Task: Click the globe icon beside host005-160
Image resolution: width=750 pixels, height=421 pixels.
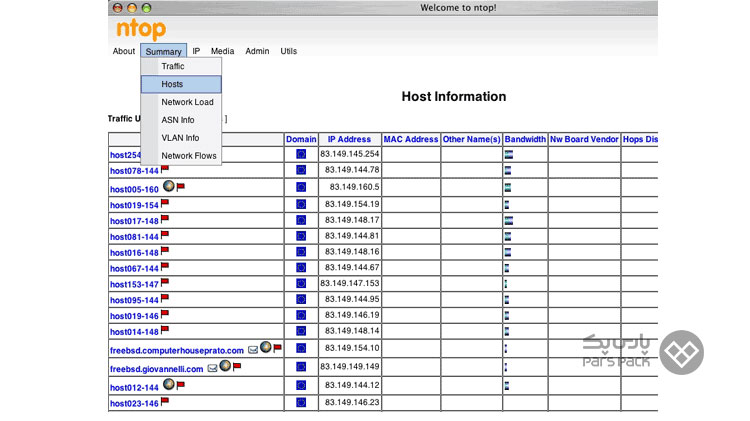Action: click(x=168, y=186)
